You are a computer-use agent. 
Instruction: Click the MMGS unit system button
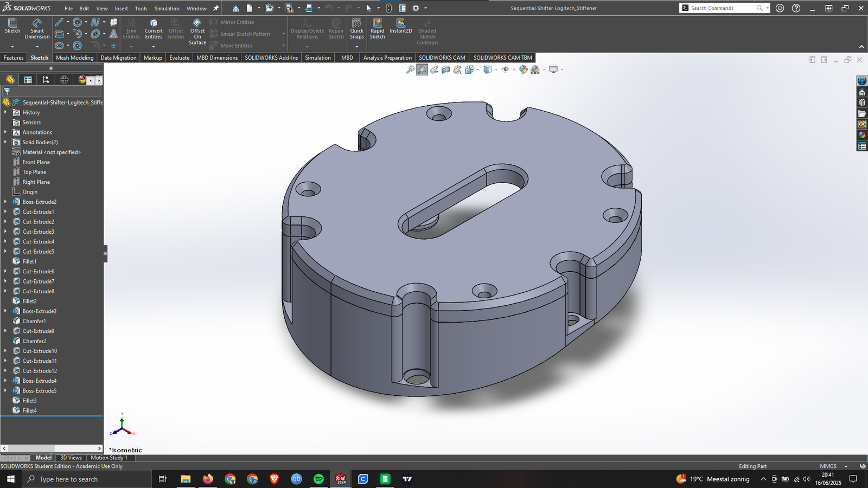tap(828, 466)
